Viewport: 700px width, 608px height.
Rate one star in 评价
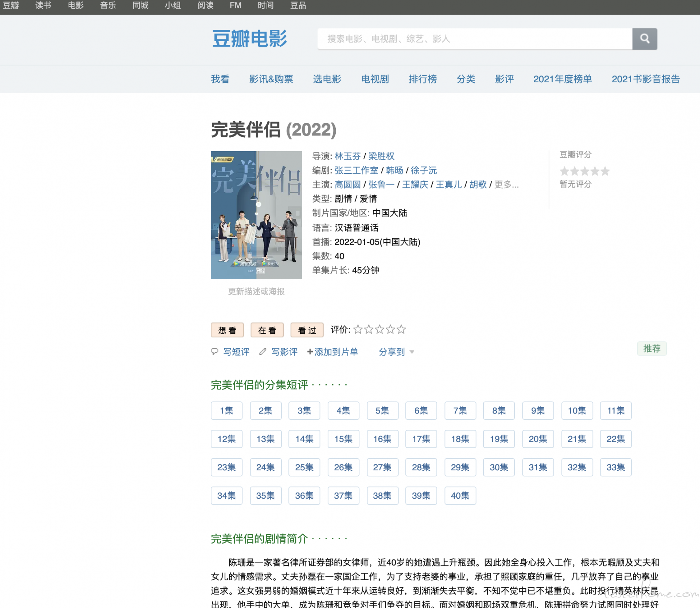(358, 329)
